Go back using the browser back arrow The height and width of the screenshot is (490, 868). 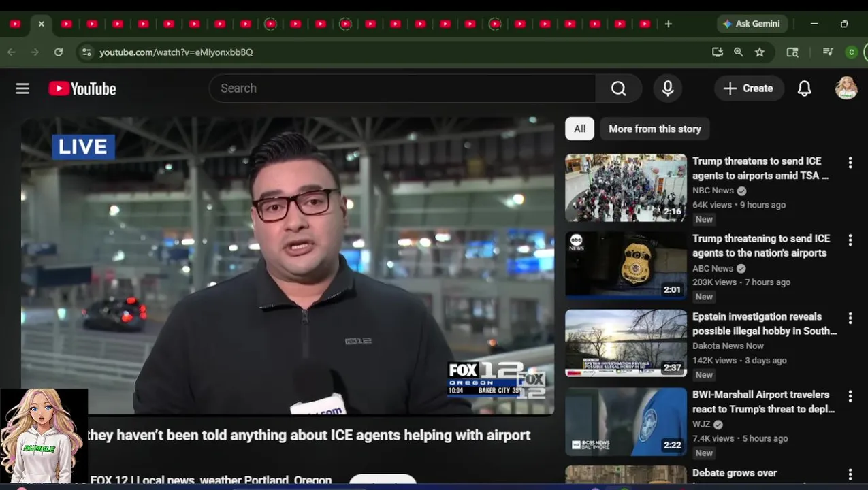[12, 52]
